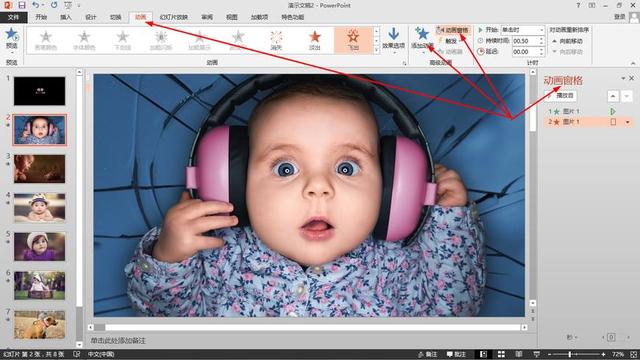Click the Undo arrow in quick access toolbar
This screenshot has height=360, width=640.
click(x=36, y=5)
